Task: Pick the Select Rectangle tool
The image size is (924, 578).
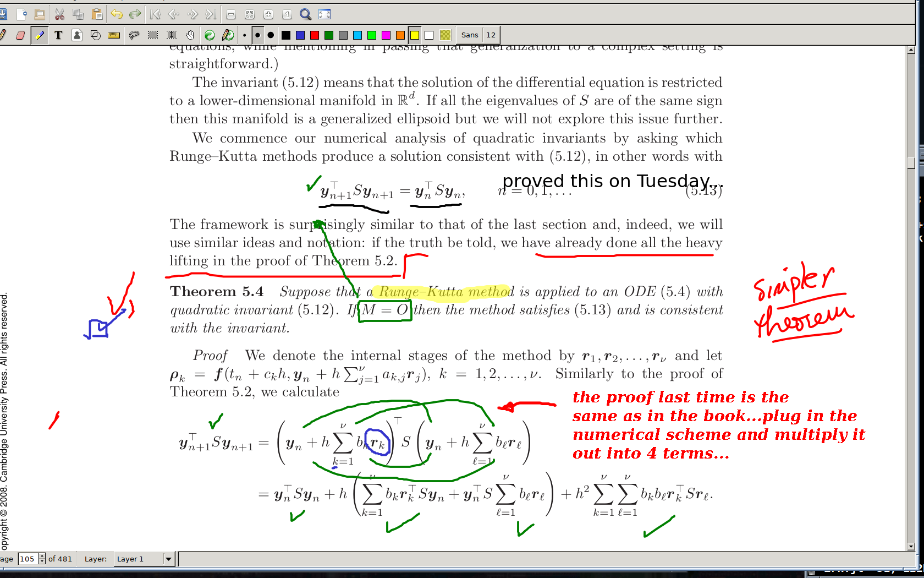Action: (x=153, y=35)
